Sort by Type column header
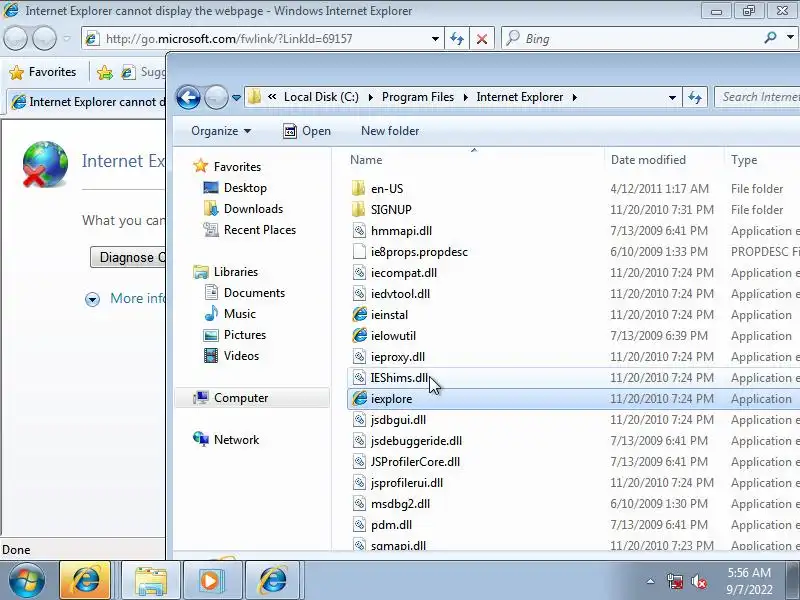The height and width of the screenshot is (600, 800). pos(744,160)
